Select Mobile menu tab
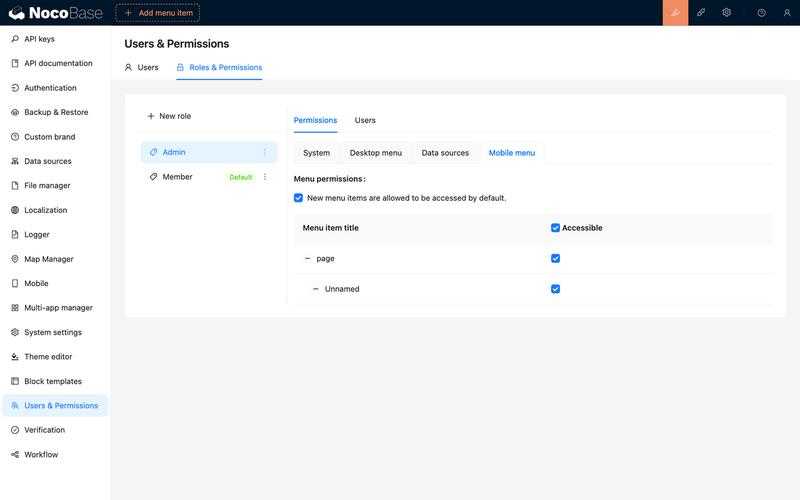800x500 pixels. coord(512,153)
